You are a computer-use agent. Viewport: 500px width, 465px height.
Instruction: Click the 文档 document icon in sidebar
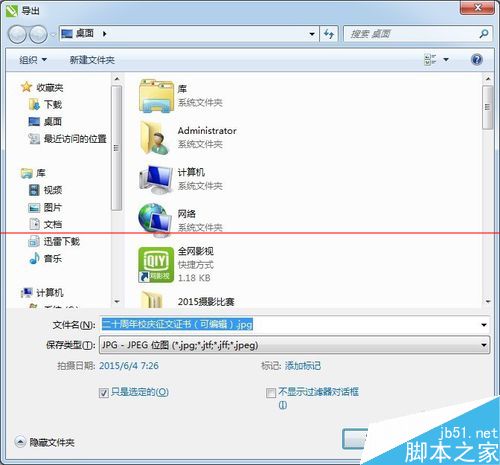(34, 224)
